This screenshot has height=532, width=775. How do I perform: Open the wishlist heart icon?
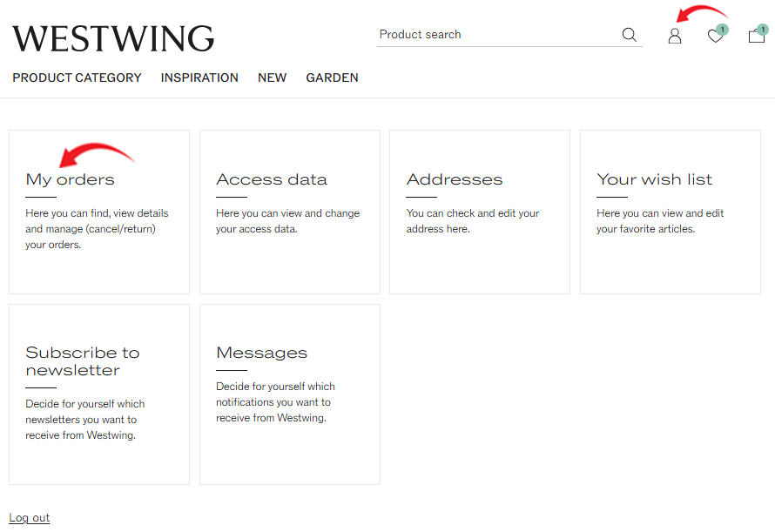click(716, 36)
